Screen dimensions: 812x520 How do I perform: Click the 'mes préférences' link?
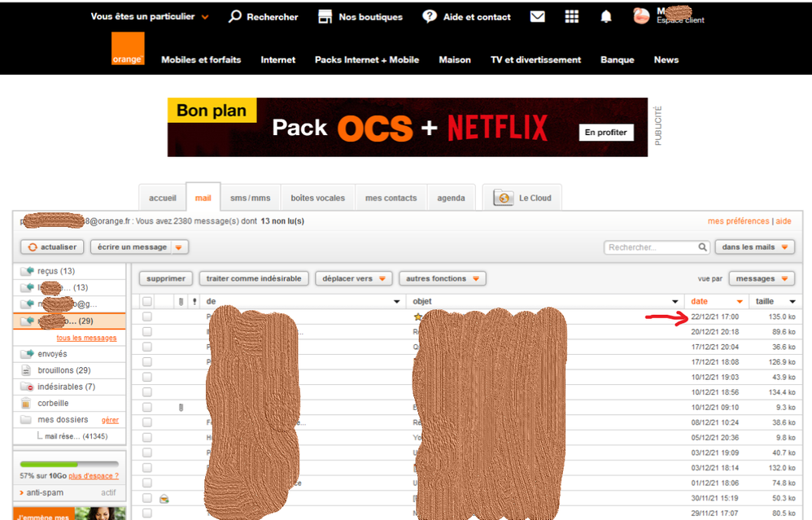[x=738, y=221]
